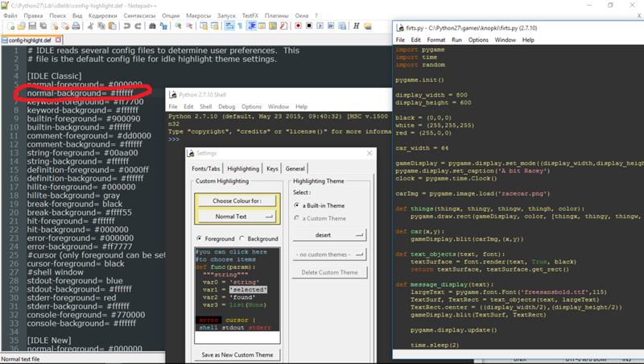The width and height of the screenshot is (644, 364).
Task: Switch to the Keys settings tab
Action: click(x=272, y=168)
